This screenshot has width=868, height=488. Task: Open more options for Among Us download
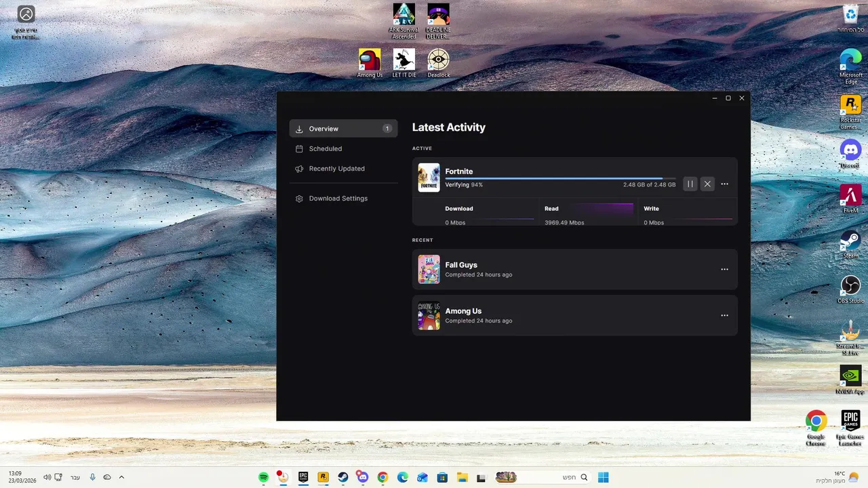tap(724, 315)
